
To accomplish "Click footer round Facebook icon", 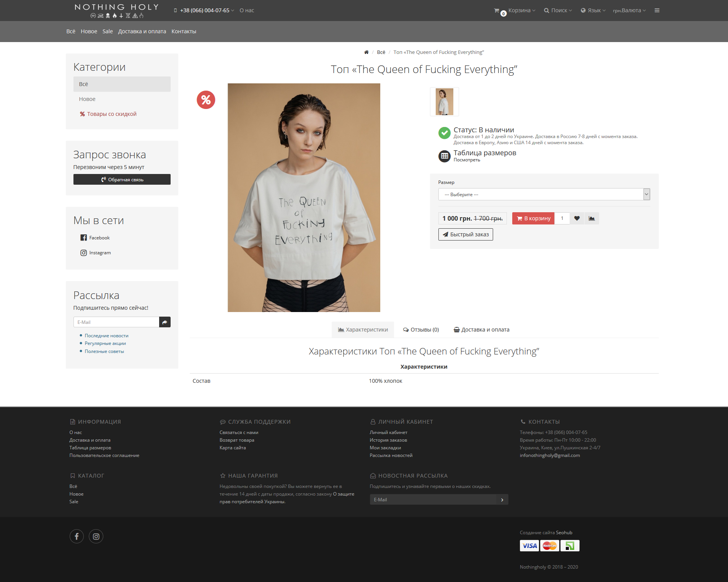I will click(x=77, y=536).
